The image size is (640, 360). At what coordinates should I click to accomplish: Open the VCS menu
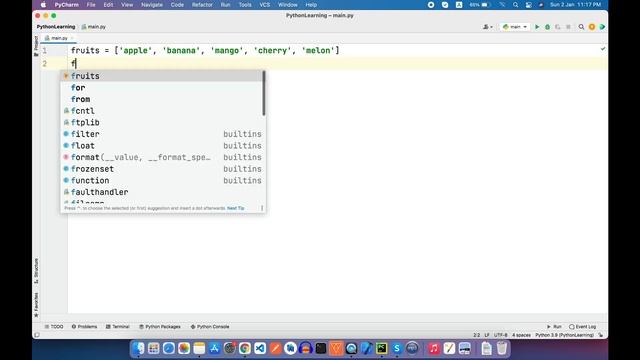(264, 5)
